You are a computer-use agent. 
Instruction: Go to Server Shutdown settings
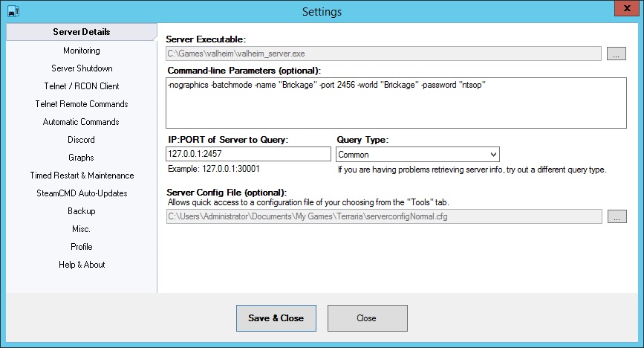pyautogui.click(x=82, y=68)
